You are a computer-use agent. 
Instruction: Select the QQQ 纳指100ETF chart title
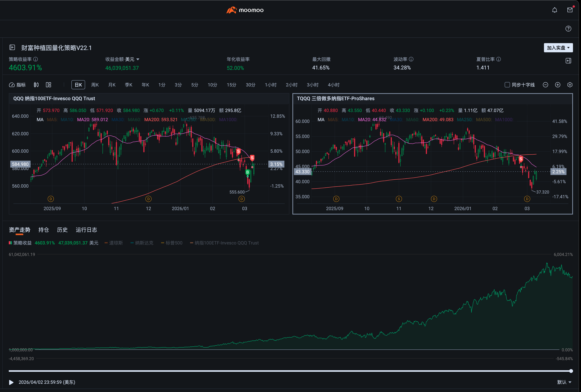(54, 98)
